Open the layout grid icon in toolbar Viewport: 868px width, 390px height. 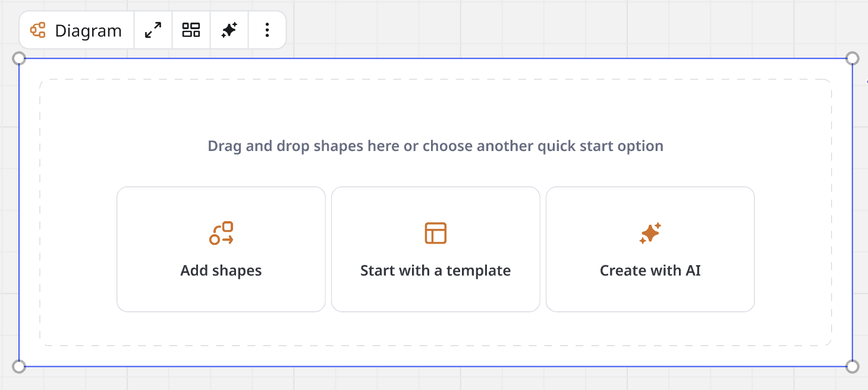[x=191, y=30]
